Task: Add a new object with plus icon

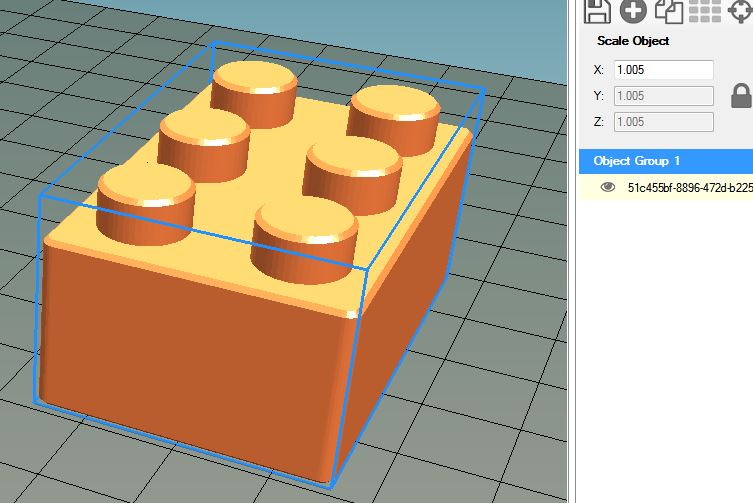Action: 633,11
